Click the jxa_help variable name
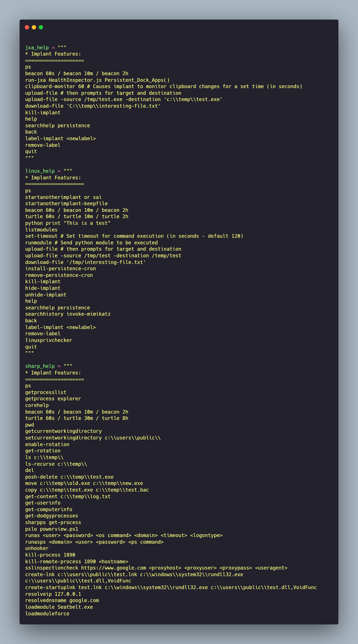Screen dimensions: 358x644 pyautogui.click(x=37, y=47)
